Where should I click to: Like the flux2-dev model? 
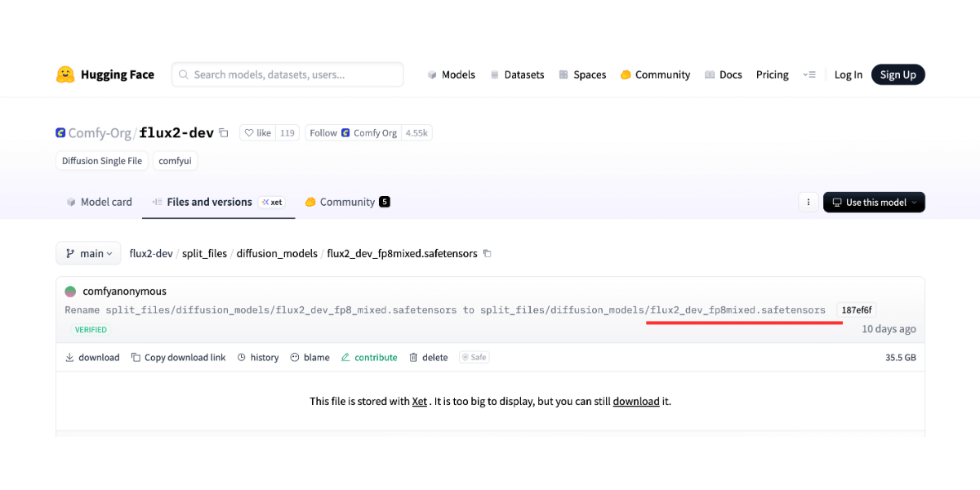257,133
